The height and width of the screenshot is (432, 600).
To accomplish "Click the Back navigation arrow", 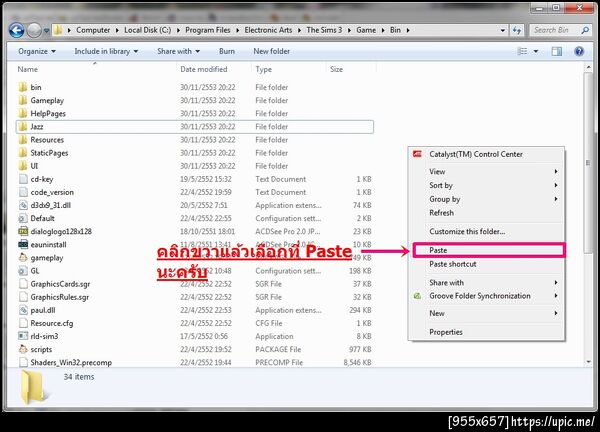I will (16, 30).
